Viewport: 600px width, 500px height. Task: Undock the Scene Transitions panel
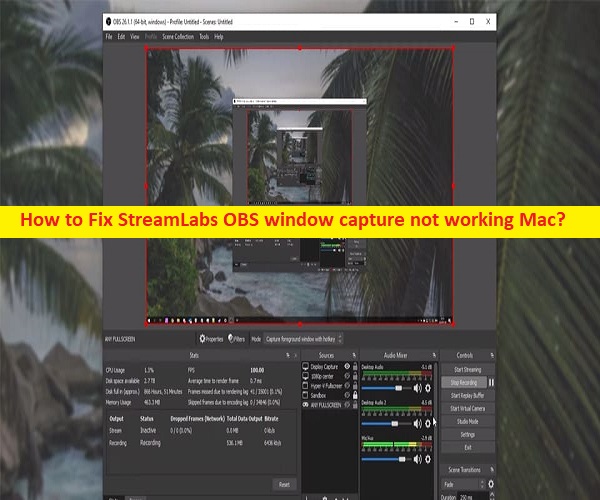pos(492,469)
